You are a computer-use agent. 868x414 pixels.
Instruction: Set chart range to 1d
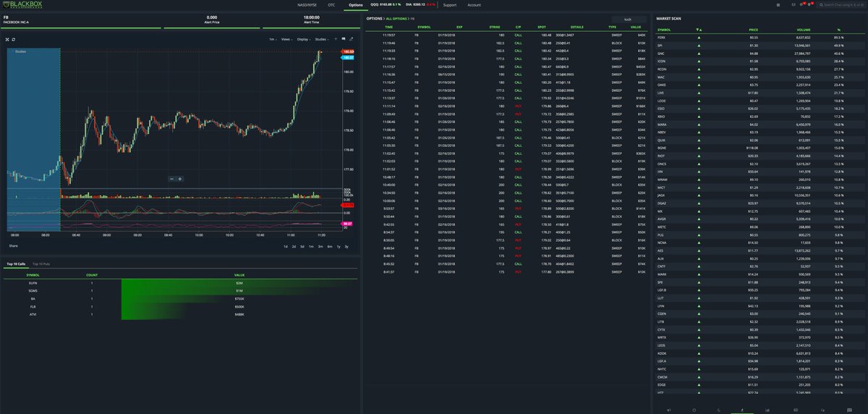click(285, 246)
